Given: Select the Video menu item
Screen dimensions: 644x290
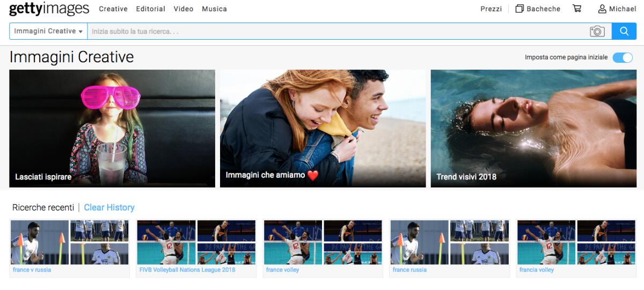Looking at the screenshot, I should click(x=183, y=9).
